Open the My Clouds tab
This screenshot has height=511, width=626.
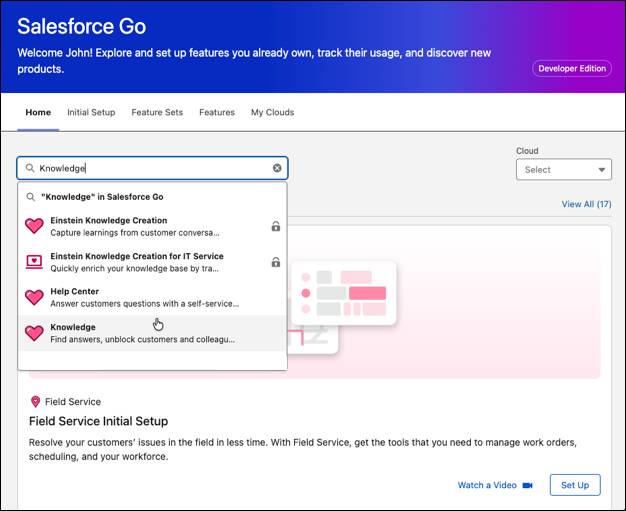pos(273,113)
